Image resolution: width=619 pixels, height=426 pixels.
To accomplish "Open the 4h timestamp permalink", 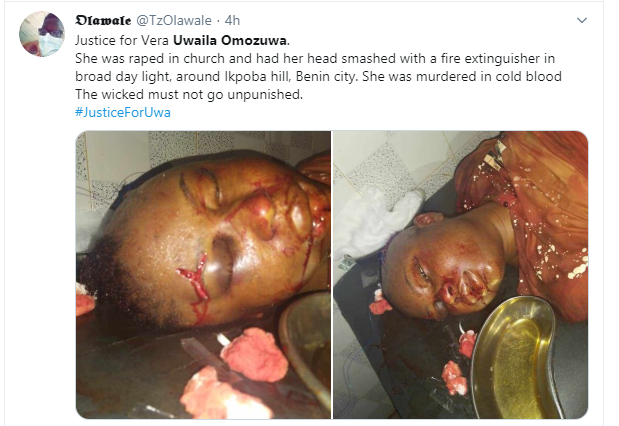I will pyautogui.click(x=232, y=21).
